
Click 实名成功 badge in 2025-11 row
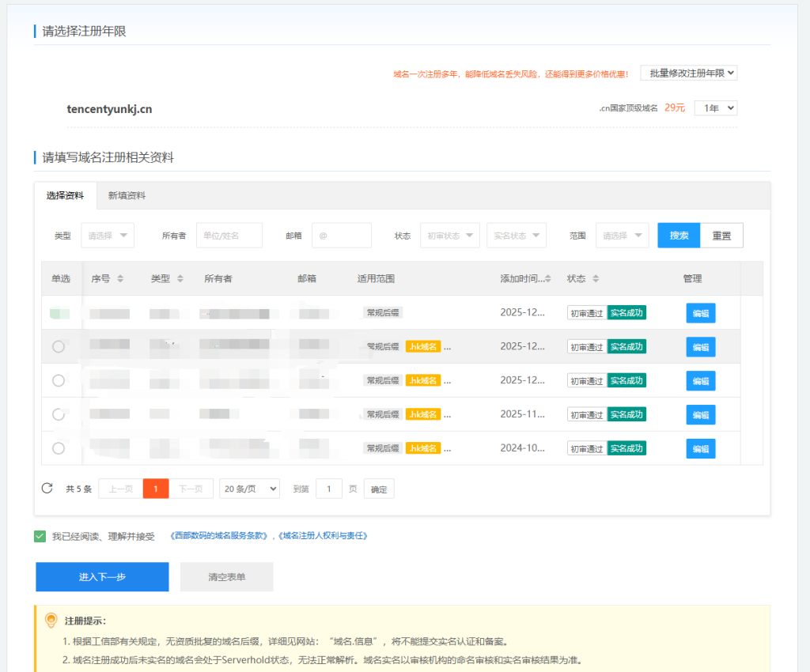(x=626, y=414)
